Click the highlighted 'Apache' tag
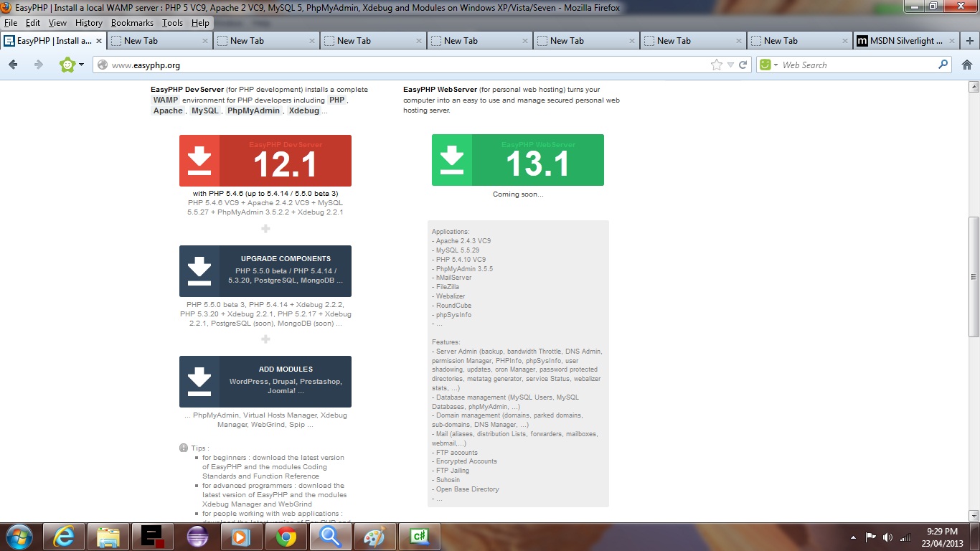 [x=168, y=111]
